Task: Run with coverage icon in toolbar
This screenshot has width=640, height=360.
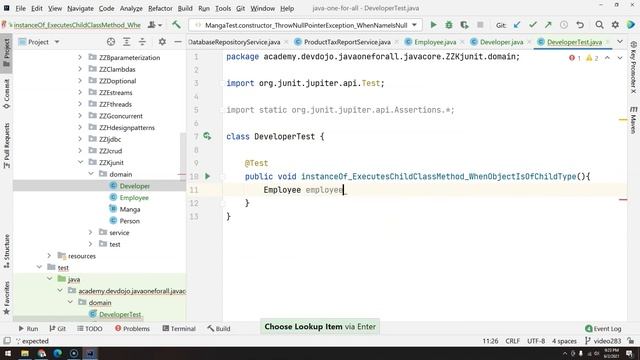Action: [464, 25]
